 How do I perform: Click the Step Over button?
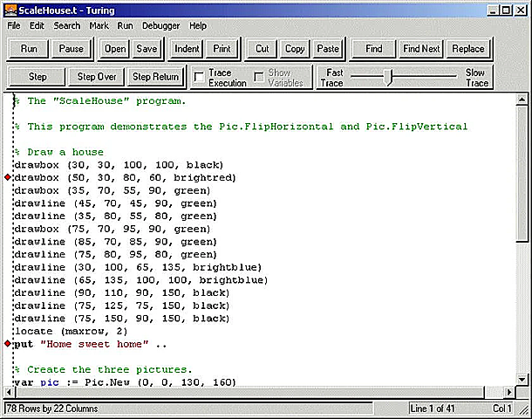pyautogui.click(x=97, y=77)
